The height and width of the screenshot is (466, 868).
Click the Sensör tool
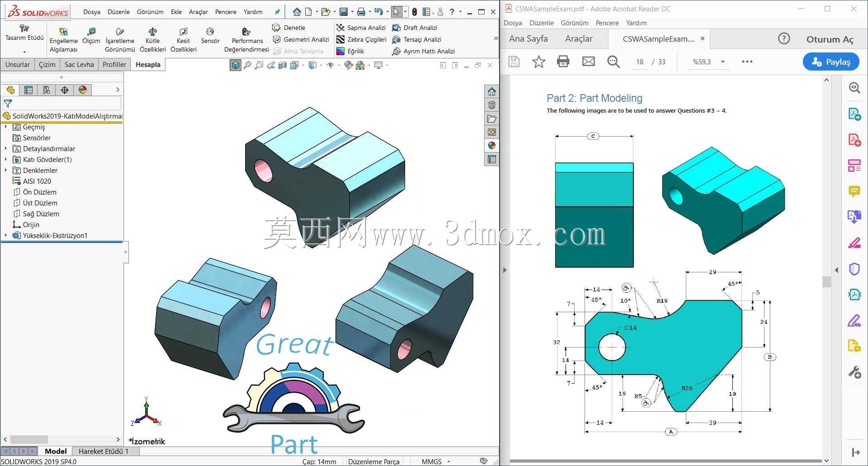coord(210,36)
